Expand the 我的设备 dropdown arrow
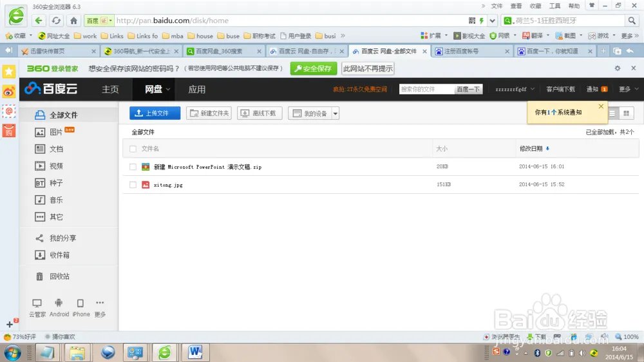 [x=335, y=114]
